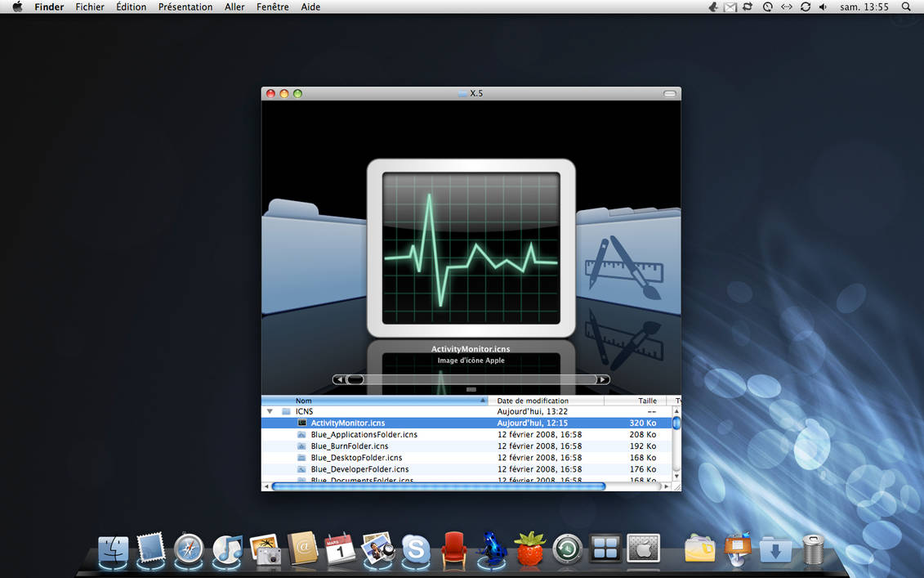Click the Applications folder cover on the right

click(x=628, y=259)
